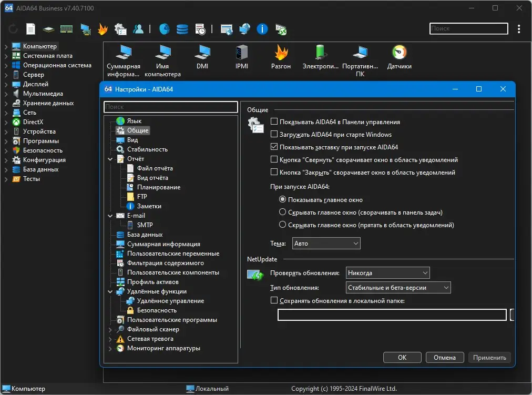Select "Скрывать главное окно (сворачивать в панель задач)" radio

283,212
